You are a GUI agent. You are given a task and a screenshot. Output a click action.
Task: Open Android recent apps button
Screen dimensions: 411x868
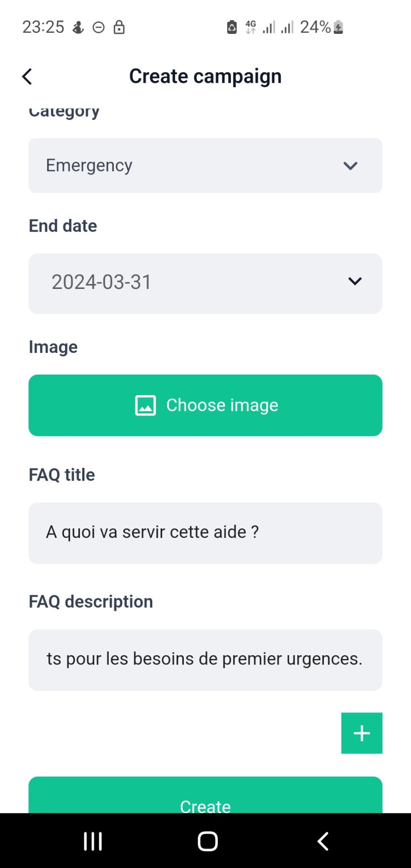click(x=93, y=841)
